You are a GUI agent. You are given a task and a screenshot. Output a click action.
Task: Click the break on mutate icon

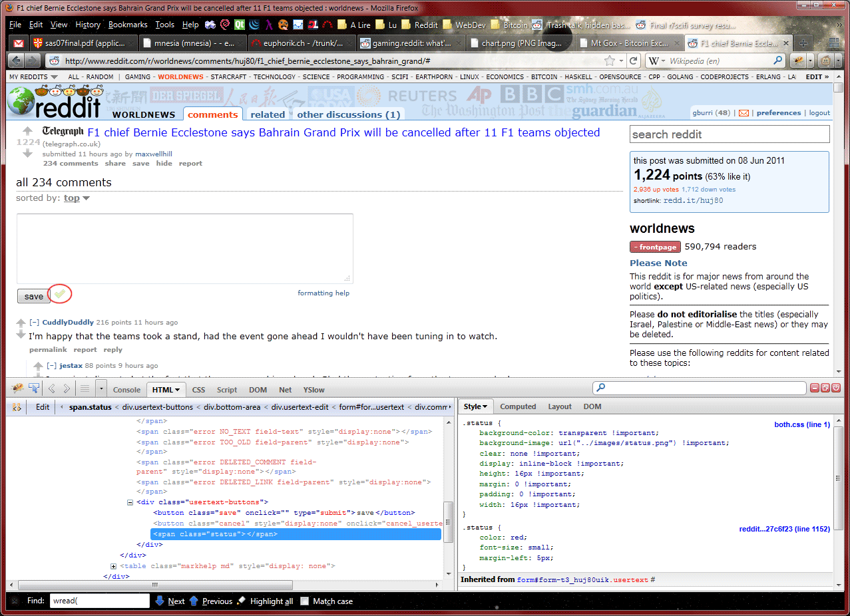tap(17, 406)
